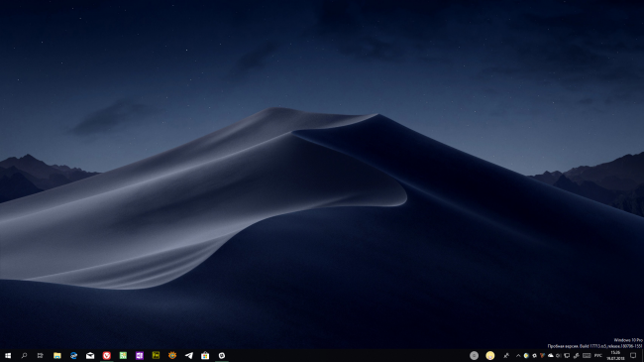Open the People taskbar icon
The image size is (644, 362).
click(x=506, y=356)
